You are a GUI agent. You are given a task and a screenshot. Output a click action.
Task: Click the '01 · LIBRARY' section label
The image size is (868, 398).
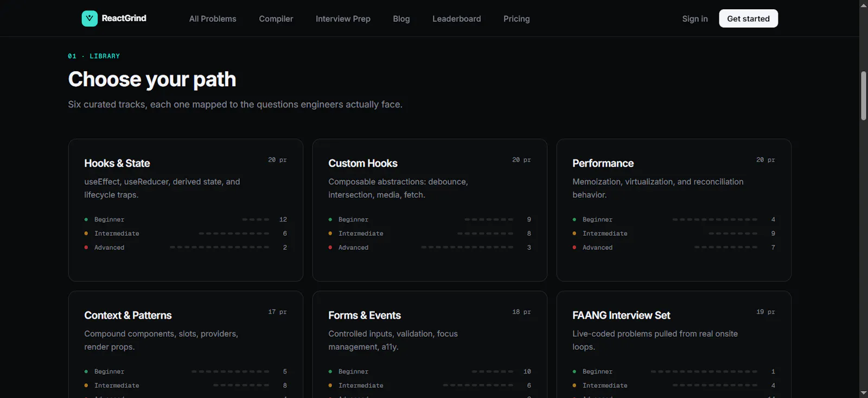coord(94,56)
